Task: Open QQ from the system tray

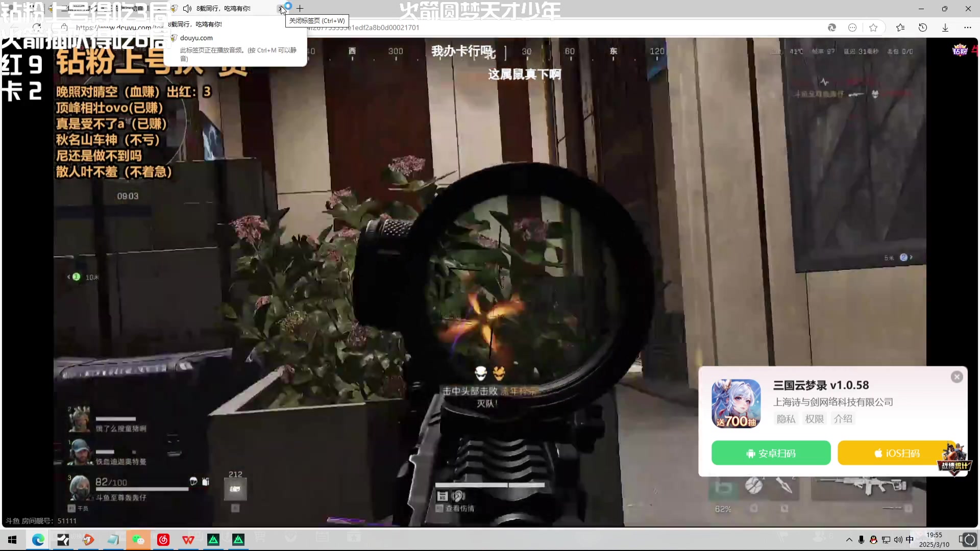Action: [x=873, y=540]
